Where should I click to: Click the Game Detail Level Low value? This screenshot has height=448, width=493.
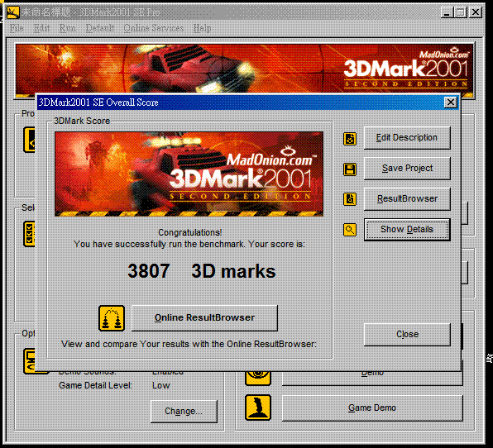161,385
